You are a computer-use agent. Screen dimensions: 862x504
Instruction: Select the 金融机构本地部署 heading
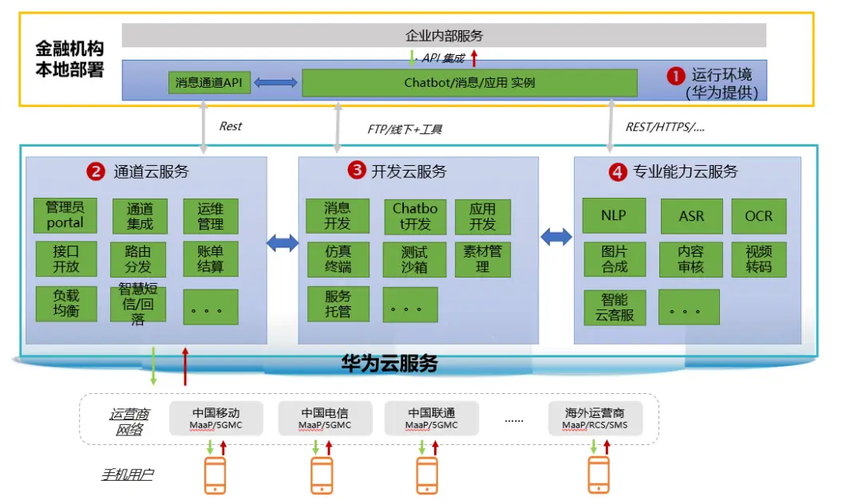[69, 59]
